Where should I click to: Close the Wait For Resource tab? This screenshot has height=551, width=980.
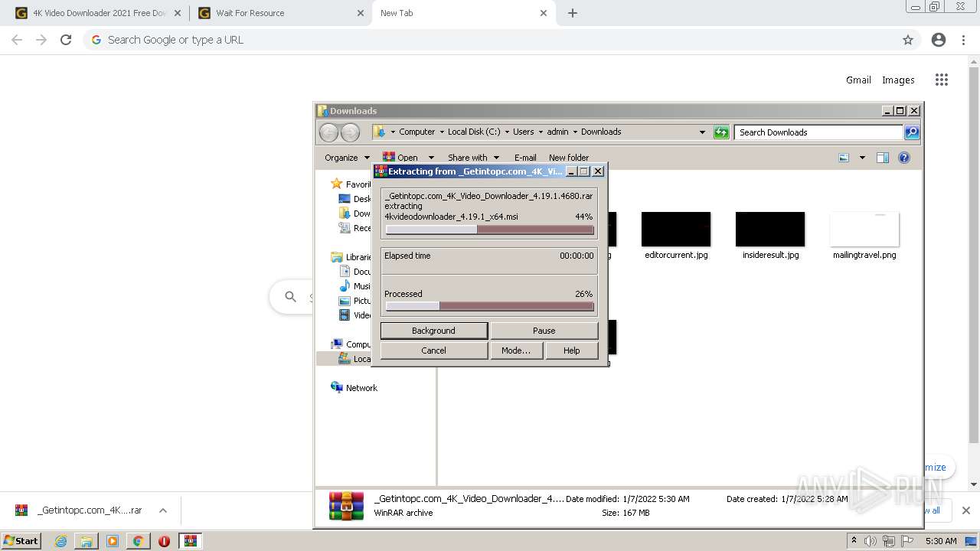click(361, 13)
